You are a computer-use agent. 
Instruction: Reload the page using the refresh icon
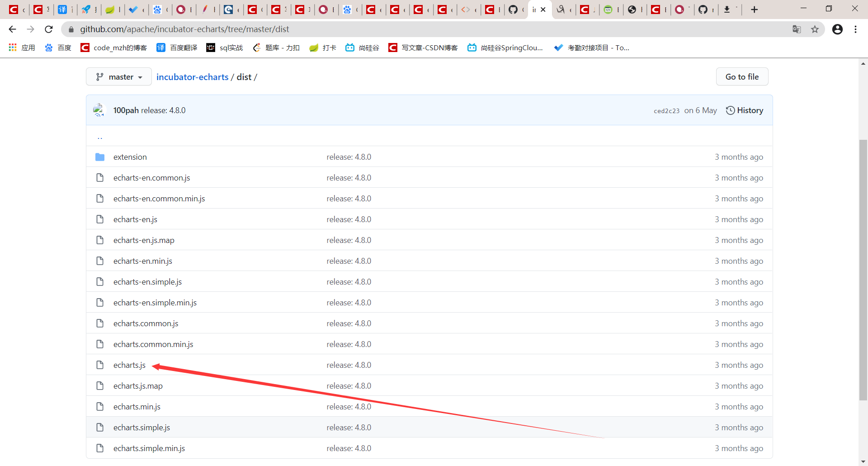pos(48,29)
